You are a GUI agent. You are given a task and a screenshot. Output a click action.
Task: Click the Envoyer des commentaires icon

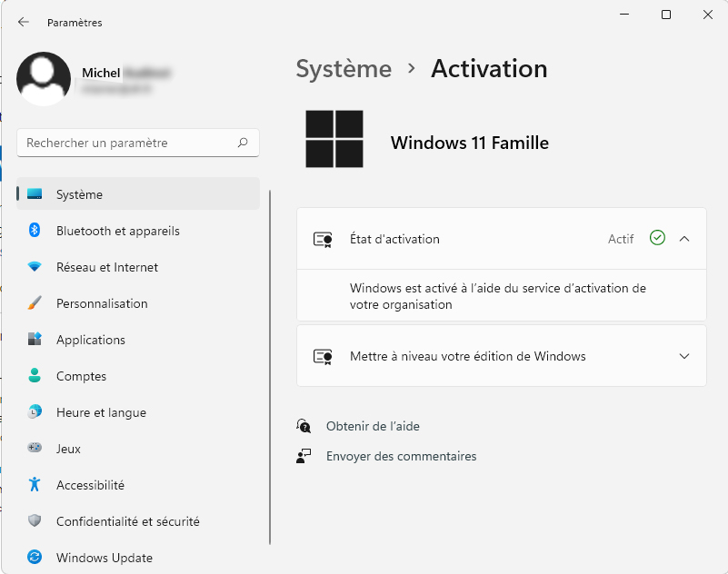(x=304, y=456)
